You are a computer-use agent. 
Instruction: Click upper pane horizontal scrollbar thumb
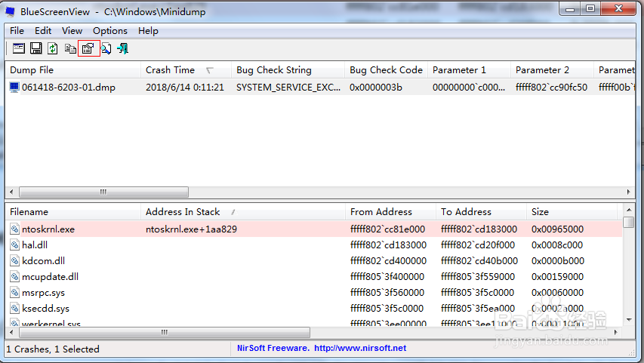click(104, 192)
